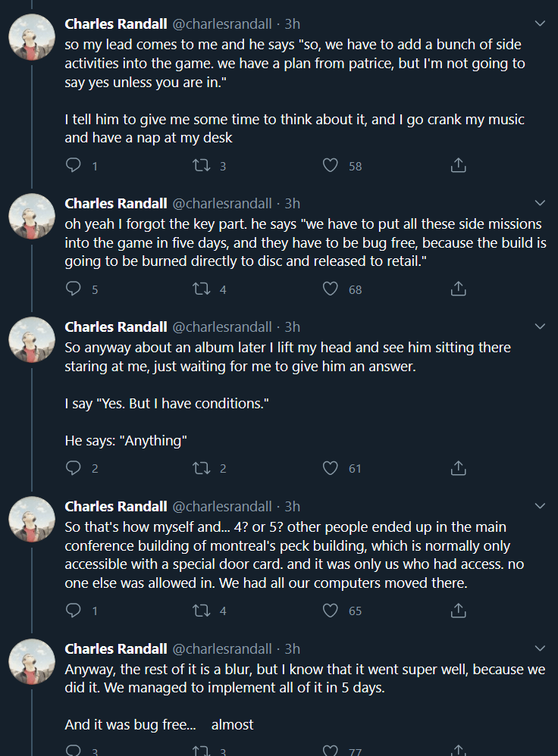Like the tweet showing 68 likes

click(x=331, y=289)
